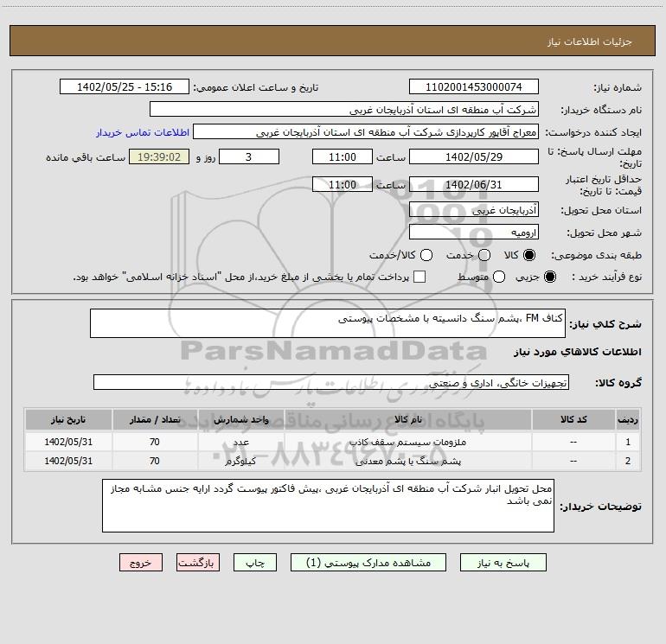
Task: Click the پاسخ به نیاز button
Action: click(503, 563)
